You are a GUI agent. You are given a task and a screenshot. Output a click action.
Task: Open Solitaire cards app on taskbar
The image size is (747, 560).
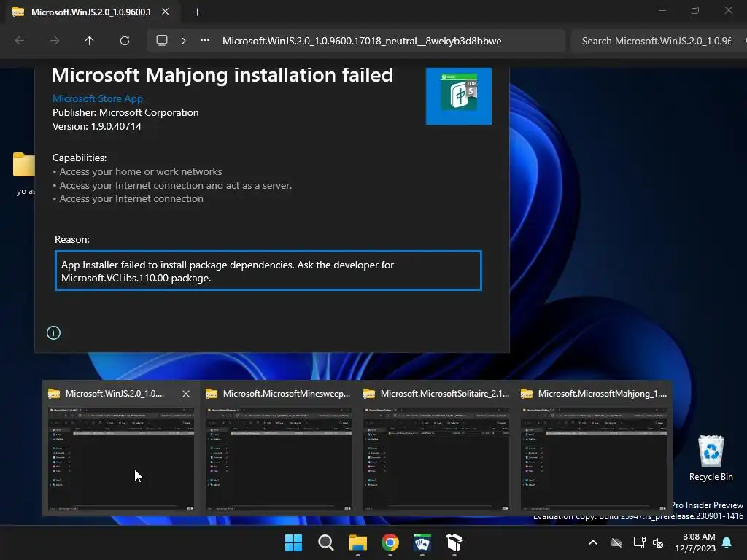pyautogui.click(x=422, y=542)
